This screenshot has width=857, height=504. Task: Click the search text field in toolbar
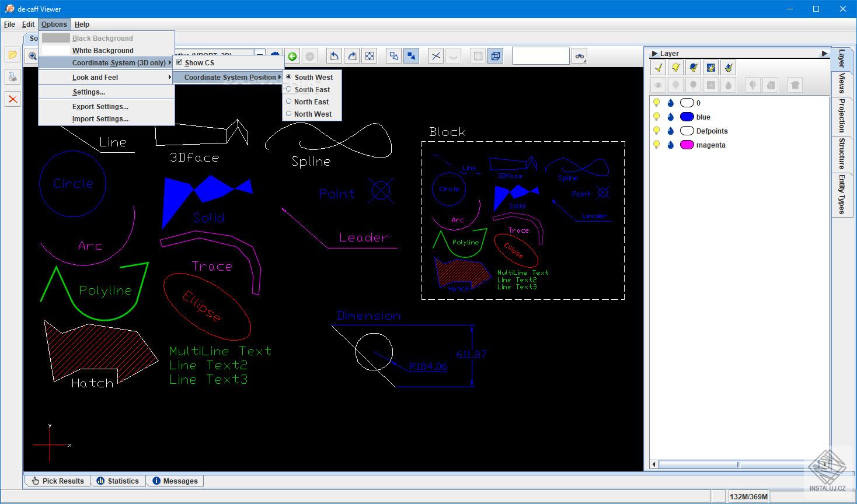pos(541,56)
